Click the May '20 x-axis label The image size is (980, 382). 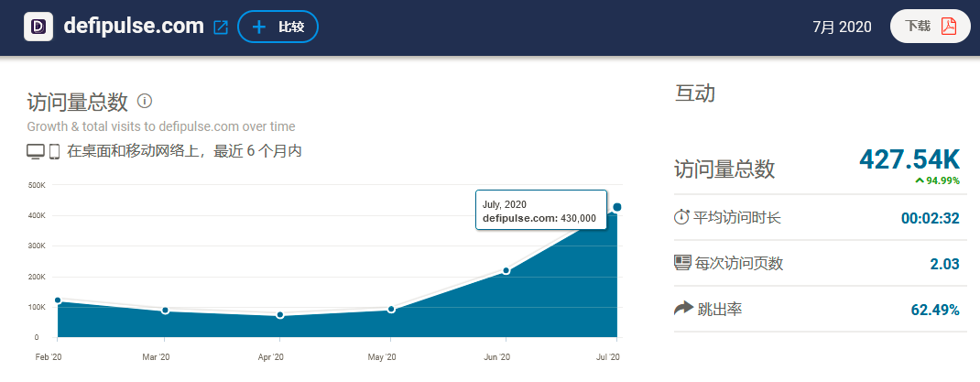[383, 357]
